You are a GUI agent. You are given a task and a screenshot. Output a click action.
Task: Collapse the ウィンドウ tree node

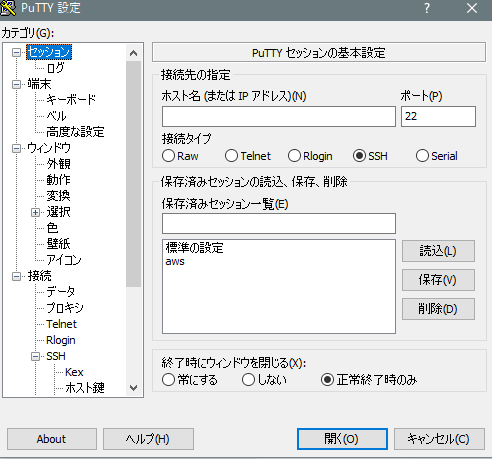pyautogui.click(x=16, y=148)
